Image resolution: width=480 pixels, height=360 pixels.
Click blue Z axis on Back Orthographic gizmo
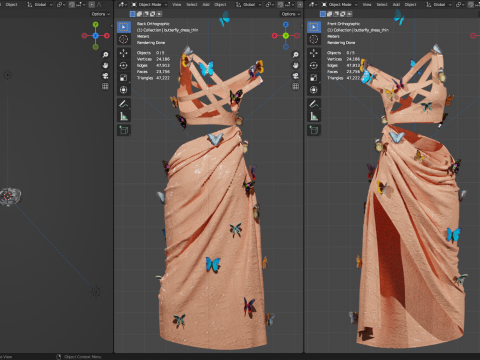[286, 25]
